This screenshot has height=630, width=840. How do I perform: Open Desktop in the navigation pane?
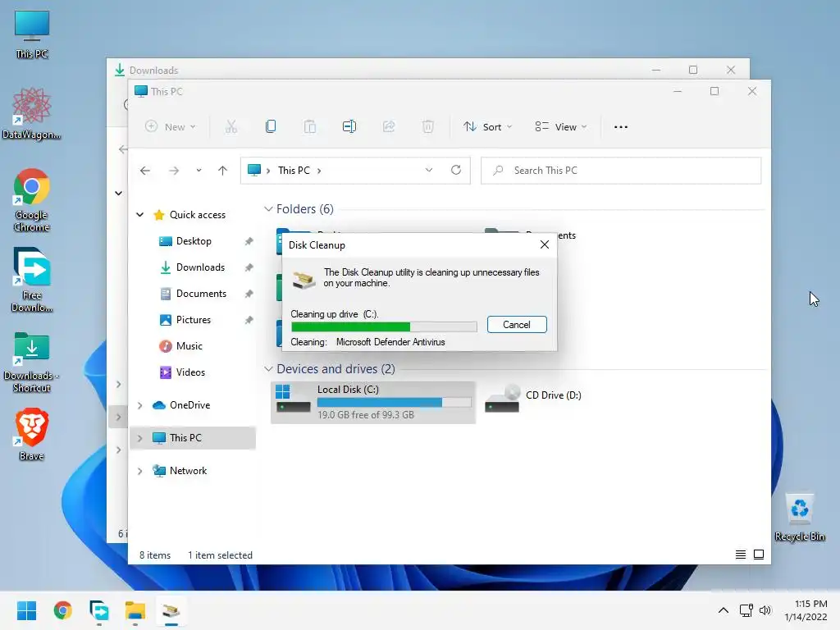[x=194, y=241]
